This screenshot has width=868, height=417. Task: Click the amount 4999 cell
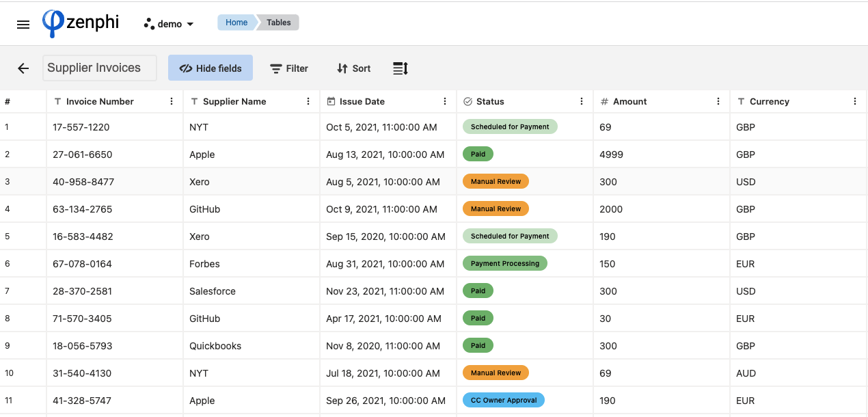point(662,154)
